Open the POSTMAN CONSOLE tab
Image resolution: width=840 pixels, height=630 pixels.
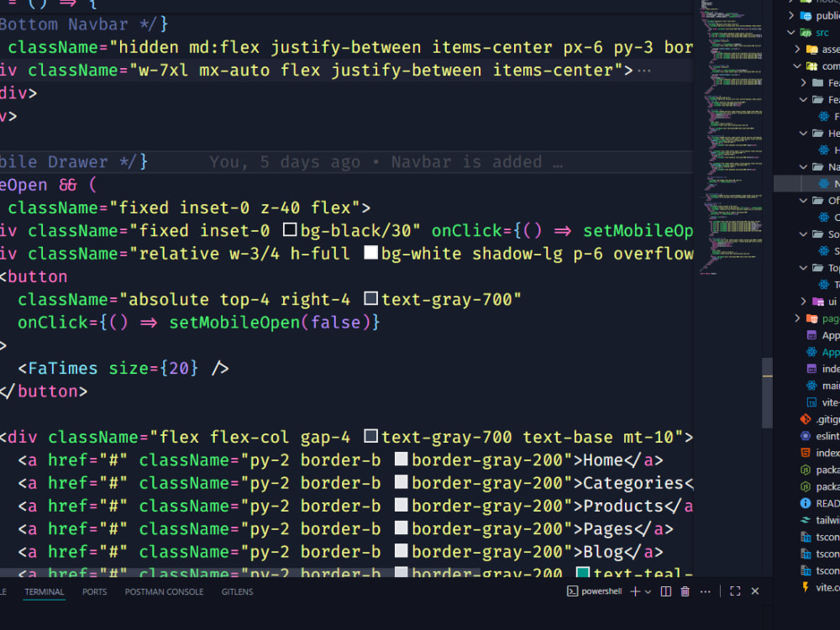(164, 592)
